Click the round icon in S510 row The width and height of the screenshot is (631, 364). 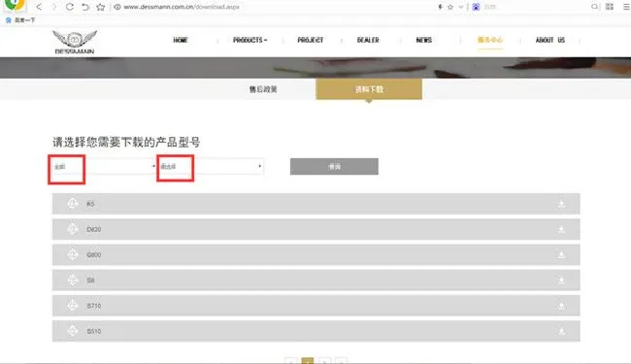(x=73, y=331)
